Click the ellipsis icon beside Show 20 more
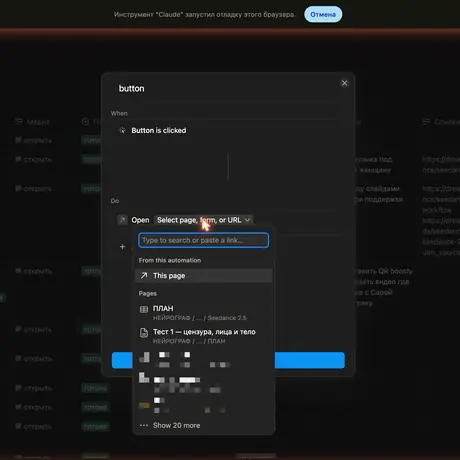The width and height of the screenshot is (460, 460). pos(144,425)
